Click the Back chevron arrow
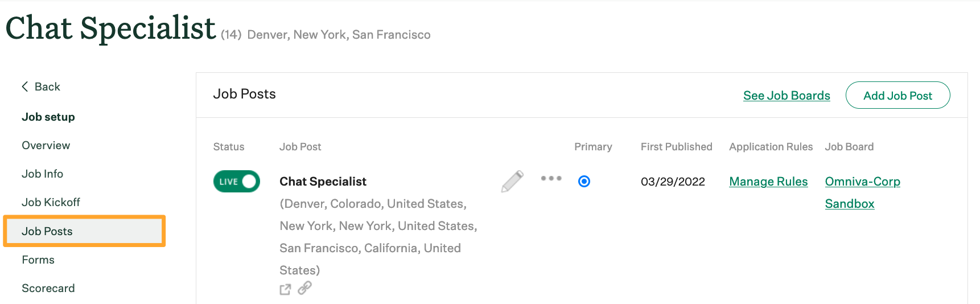The width and height of the screenshot is (980, 304). click(25, 87)
